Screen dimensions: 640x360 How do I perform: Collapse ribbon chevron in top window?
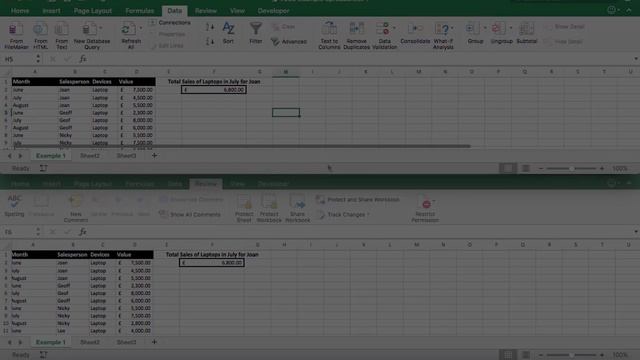[629, 10]
